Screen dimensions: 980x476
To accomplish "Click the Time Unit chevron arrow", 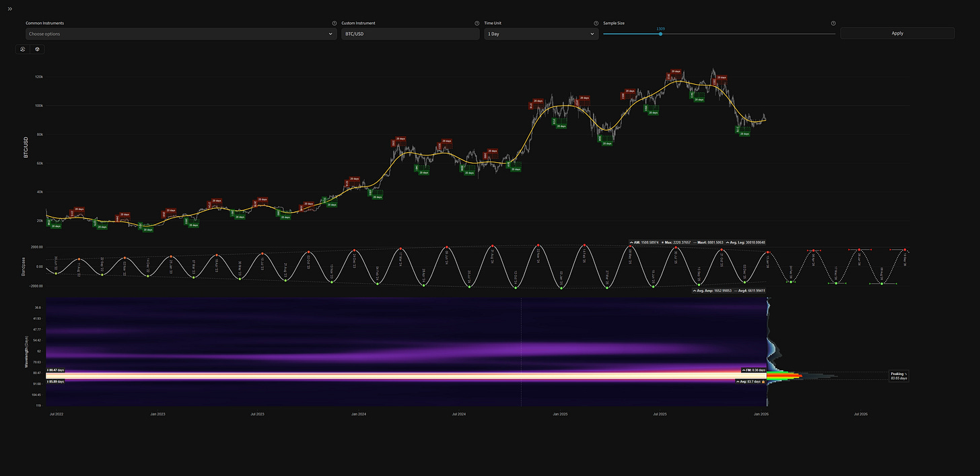I will (x=592, y=34).
